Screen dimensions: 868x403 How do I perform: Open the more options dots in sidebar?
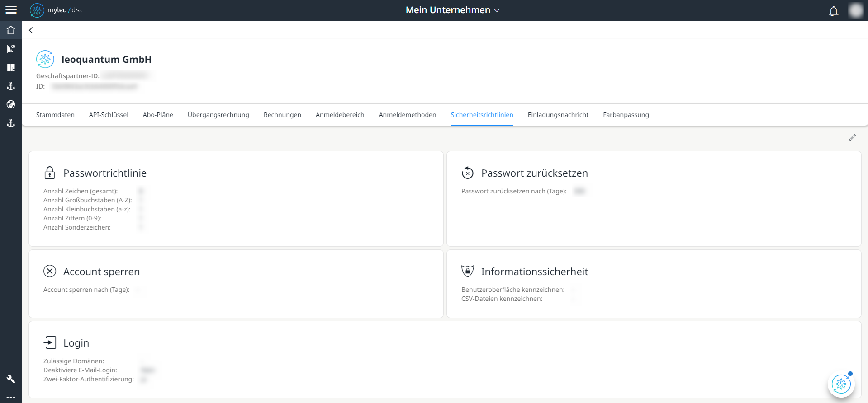tap(11, 398)
